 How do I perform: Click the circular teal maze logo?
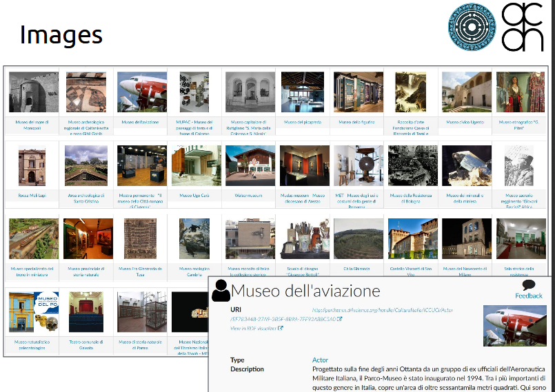(x=472, y=27)
